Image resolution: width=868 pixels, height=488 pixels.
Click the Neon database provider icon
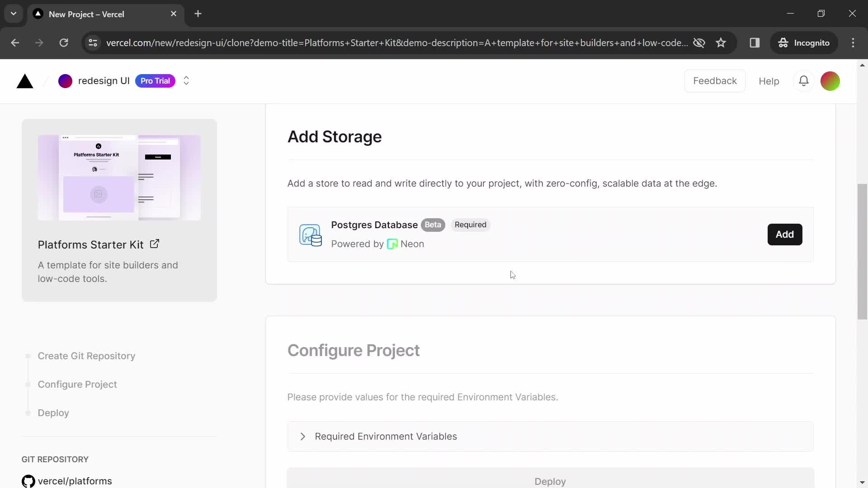point(392,244)
